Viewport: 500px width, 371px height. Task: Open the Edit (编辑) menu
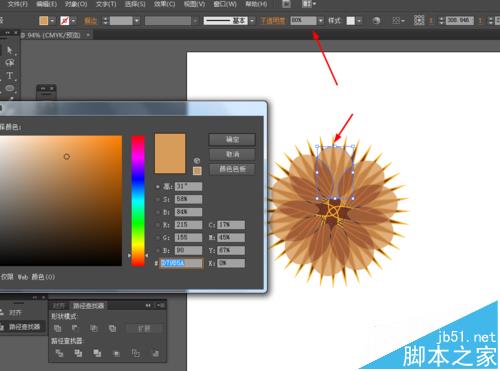[46, 4]
